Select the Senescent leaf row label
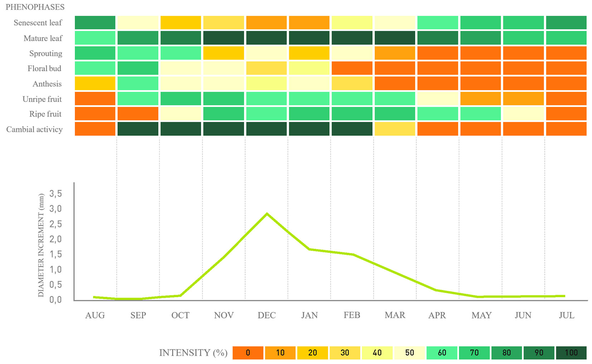The image size is (592, 364). tap(38, 23)
